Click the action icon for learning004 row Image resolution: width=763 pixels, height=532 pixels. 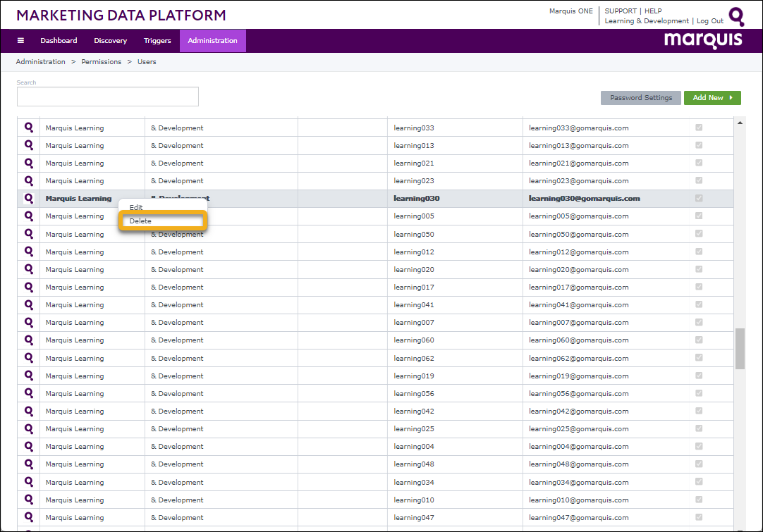click(x=29, y=446)
